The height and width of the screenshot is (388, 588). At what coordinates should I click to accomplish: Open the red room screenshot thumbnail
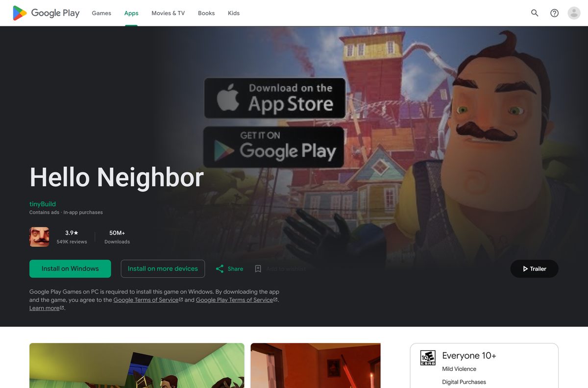(x=316, y=365)
